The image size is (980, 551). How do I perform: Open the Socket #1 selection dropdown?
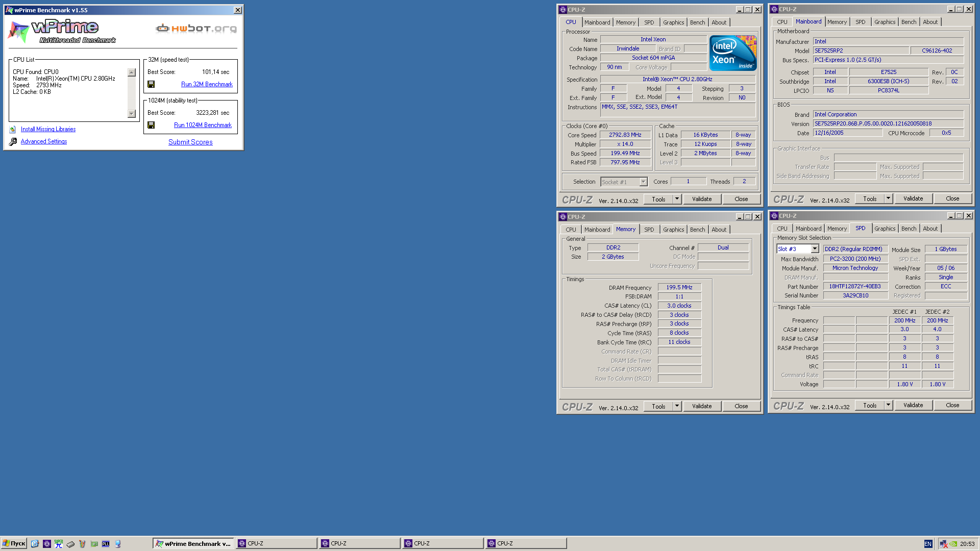(643, 182)
